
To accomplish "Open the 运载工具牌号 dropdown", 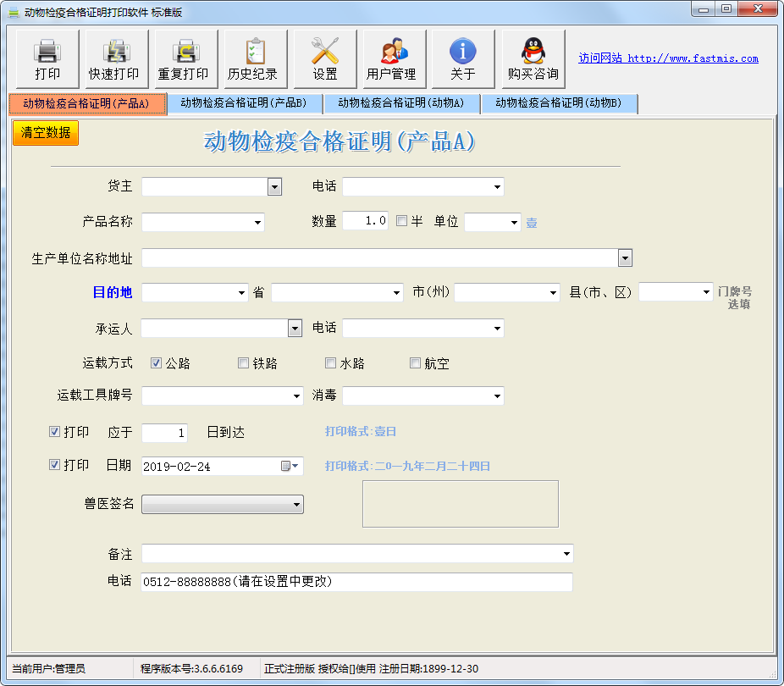I will [296, 396].
